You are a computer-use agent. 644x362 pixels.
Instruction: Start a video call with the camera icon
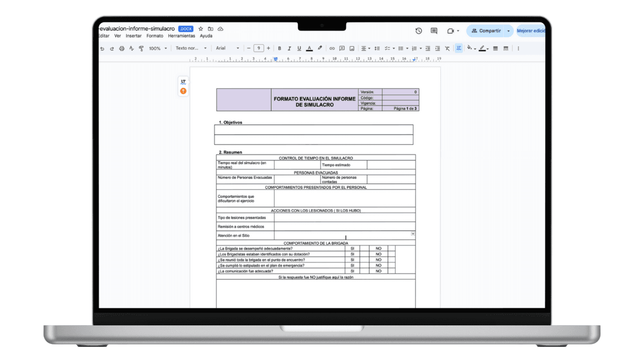click(x=451, y=31)
